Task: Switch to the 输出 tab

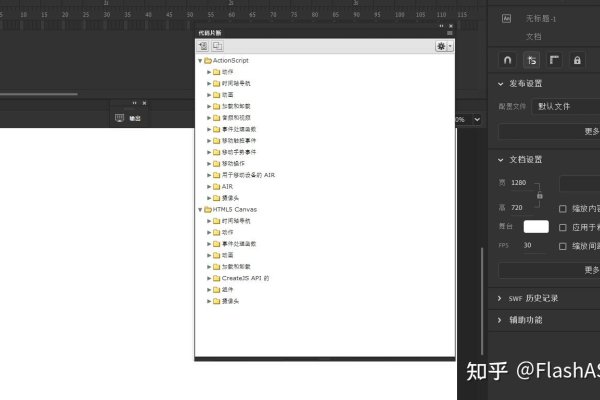Action: tap(135, 119)
